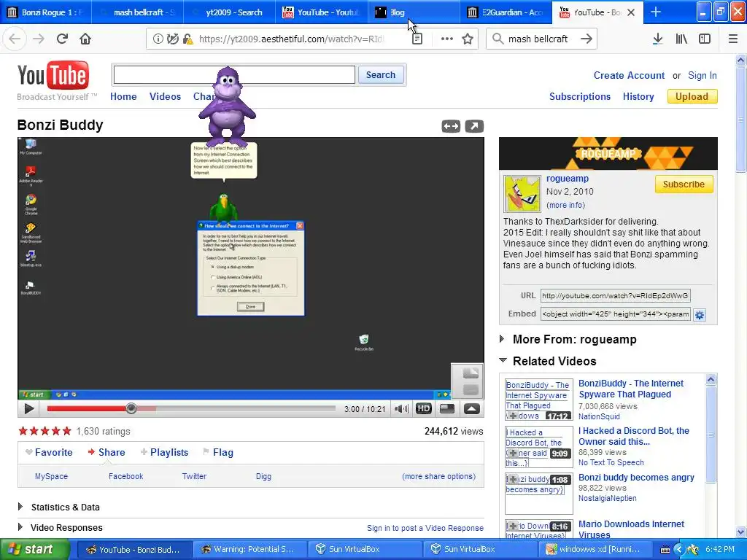Click the Embed code text field
This screenshot has height=560, width=747.
point(615,314)
